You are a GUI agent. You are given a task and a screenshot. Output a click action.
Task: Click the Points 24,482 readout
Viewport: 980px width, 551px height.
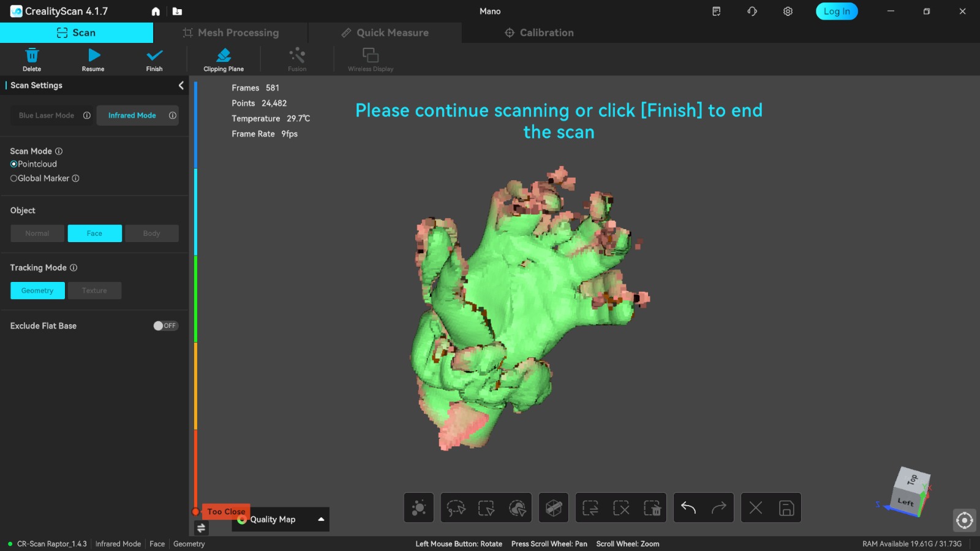[x=259, y=103]
